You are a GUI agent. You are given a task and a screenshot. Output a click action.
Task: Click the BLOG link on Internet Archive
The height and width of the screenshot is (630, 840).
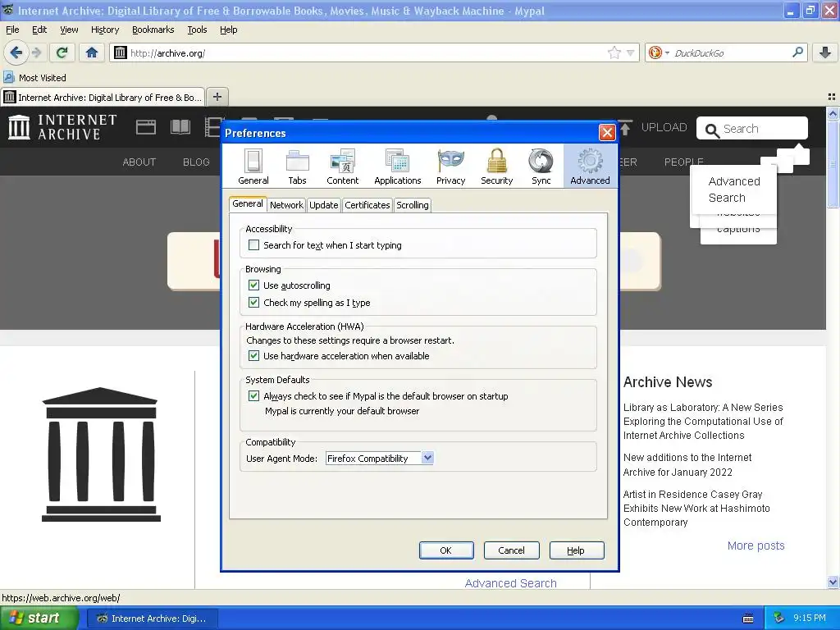tap(196, 162)
